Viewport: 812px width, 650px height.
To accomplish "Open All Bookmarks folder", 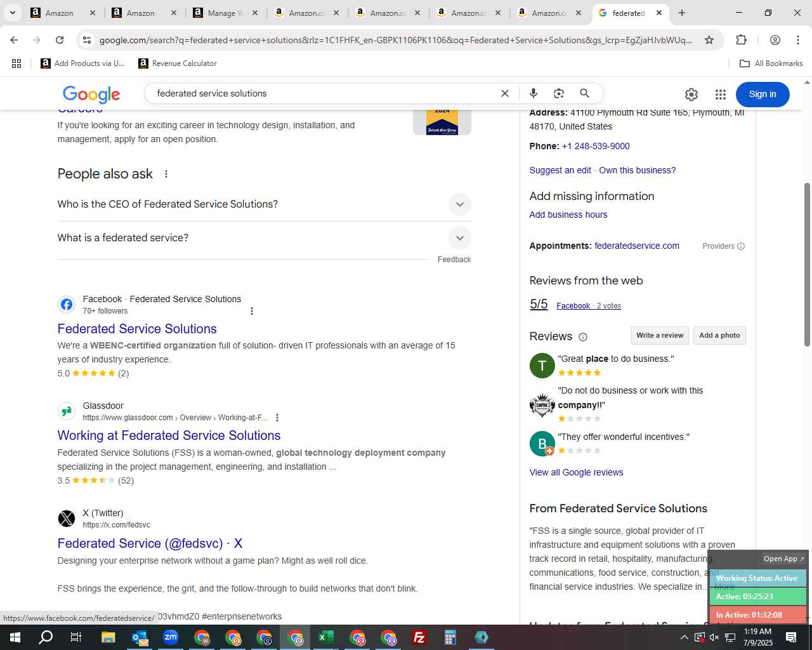I will point(771,63).
